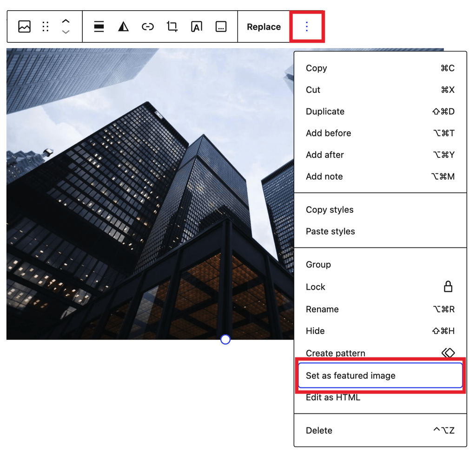This screenshot has height=456, width=476.
Task: Click the Replace button
Action: point(264,26)
